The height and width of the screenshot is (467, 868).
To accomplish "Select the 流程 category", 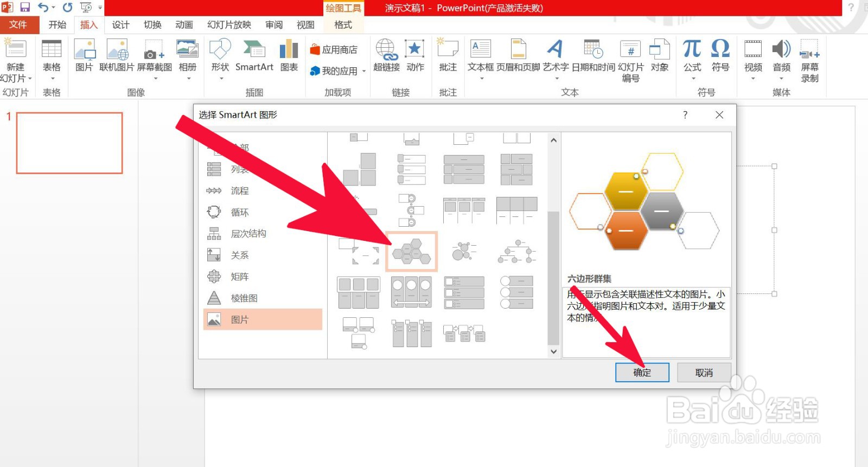I will 263,191.
